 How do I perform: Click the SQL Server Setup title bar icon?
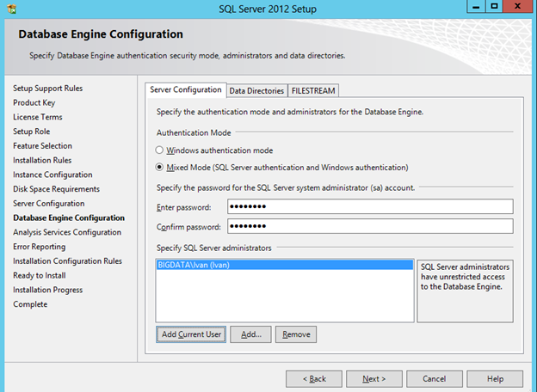coord(11,8)
